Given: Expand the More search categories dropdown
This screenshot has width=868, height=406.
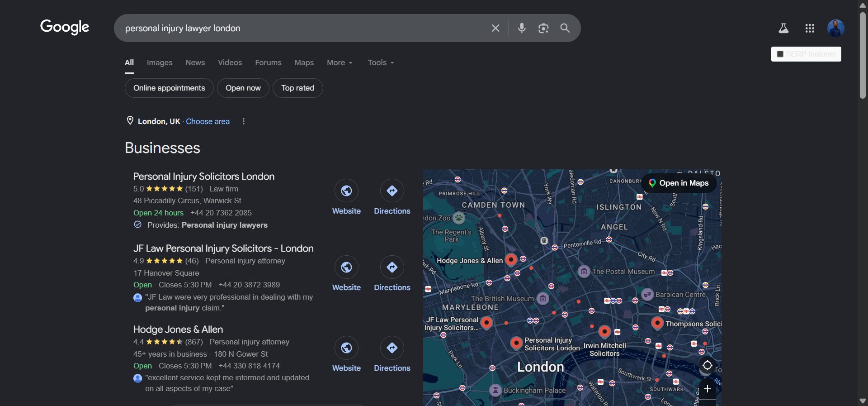Looking at the screenshot, I should point(340,62).
